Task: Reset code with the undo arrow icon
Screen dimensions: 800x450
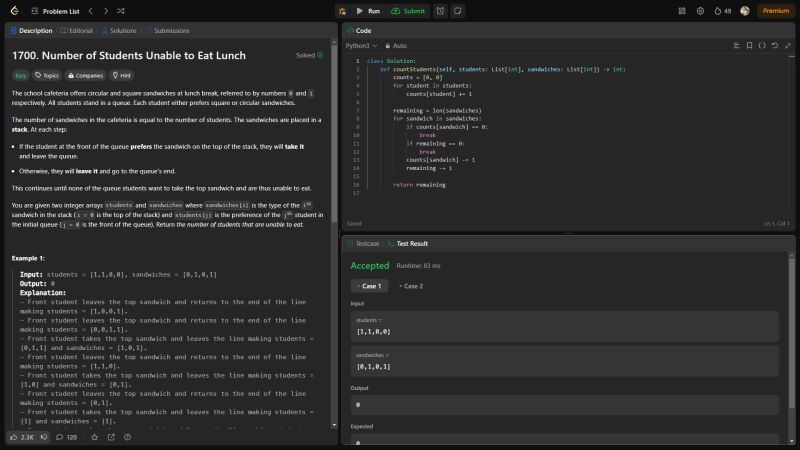Action: (x=774, y=45)
